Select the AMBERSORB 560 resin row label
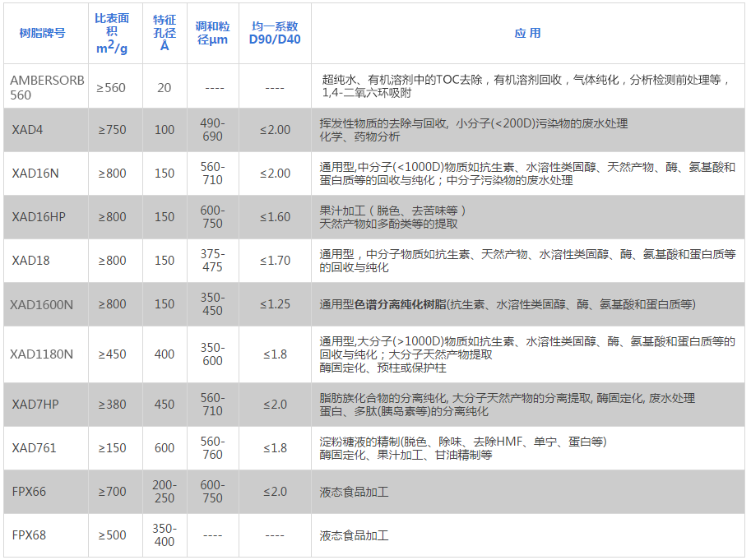This screenshot has height=560, width=751. point(45,85)
